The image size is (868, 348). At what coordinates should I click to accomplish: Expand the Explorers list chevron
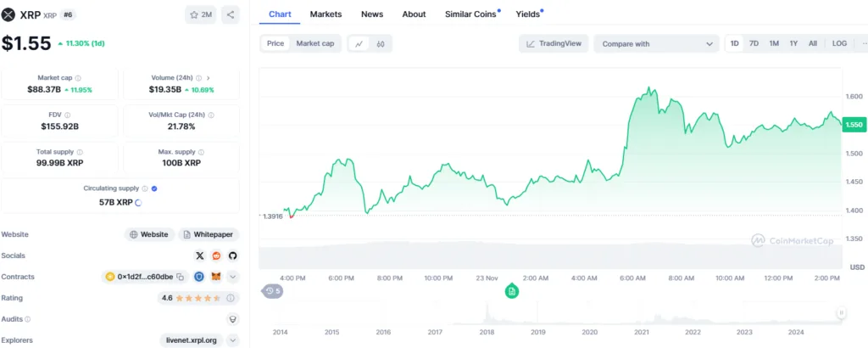click(x=233, y=340)
